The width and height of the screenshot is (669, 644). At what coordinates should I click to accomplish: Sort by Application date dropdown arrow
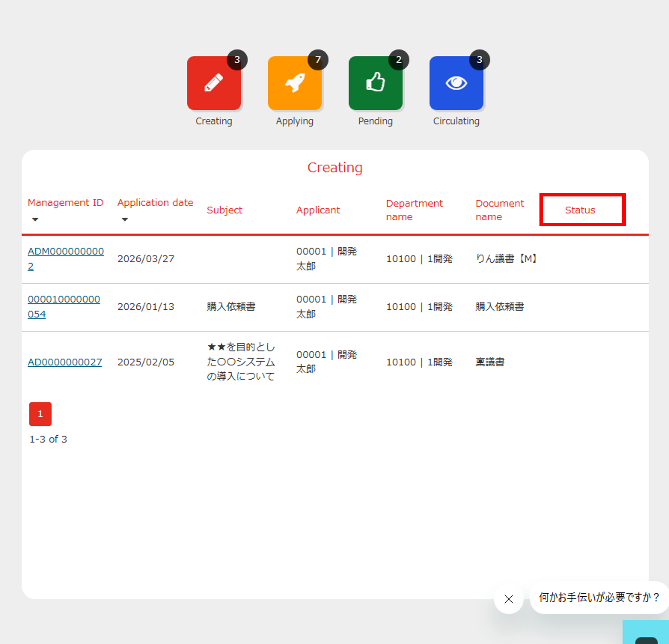(x=125, y=219)
